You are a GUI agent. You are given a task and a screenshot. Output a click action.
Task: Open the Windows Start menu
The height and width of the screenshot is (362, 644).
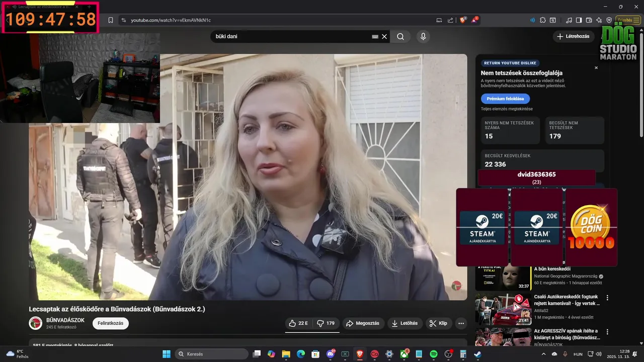167,354
